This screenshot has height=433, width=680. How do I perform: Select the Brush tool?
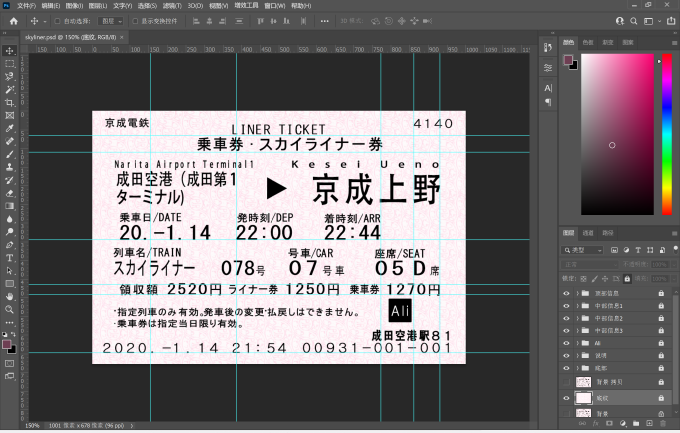pyautogui.click(x=9, y=154)
